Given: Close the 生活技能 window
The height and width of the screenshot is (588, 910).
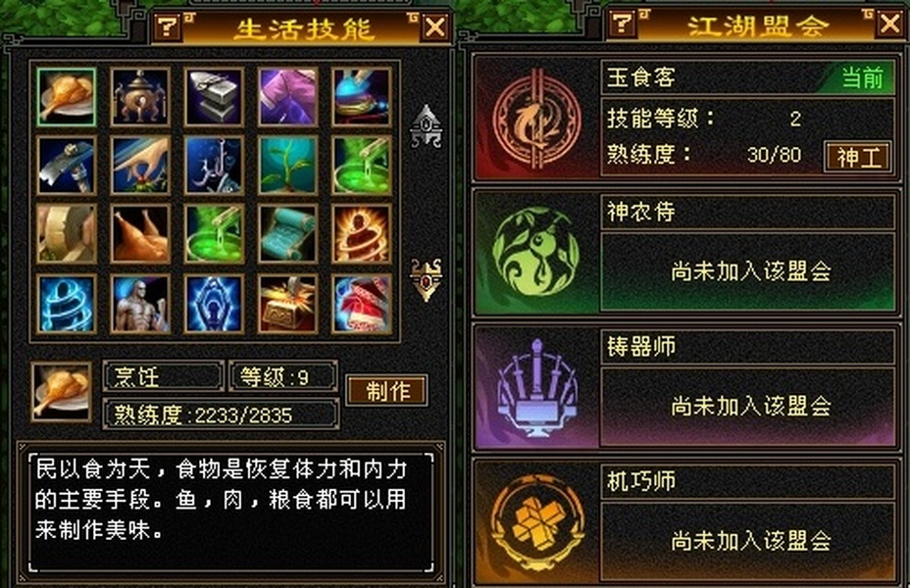Looking at the screenshot, I should point(435,27).
